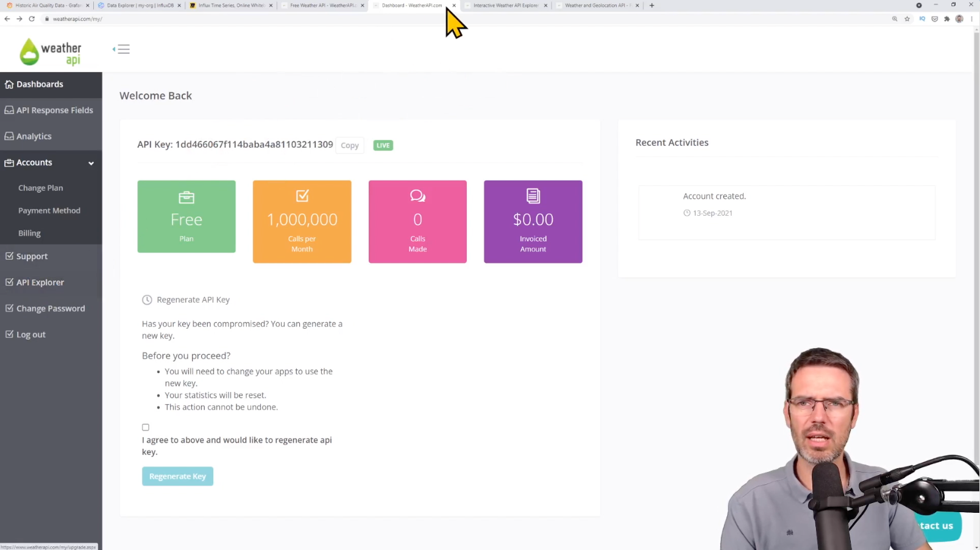Click the home icon beside Dashboards
The height and width of the screenshot is (550, 980).
tap(9, 84)
